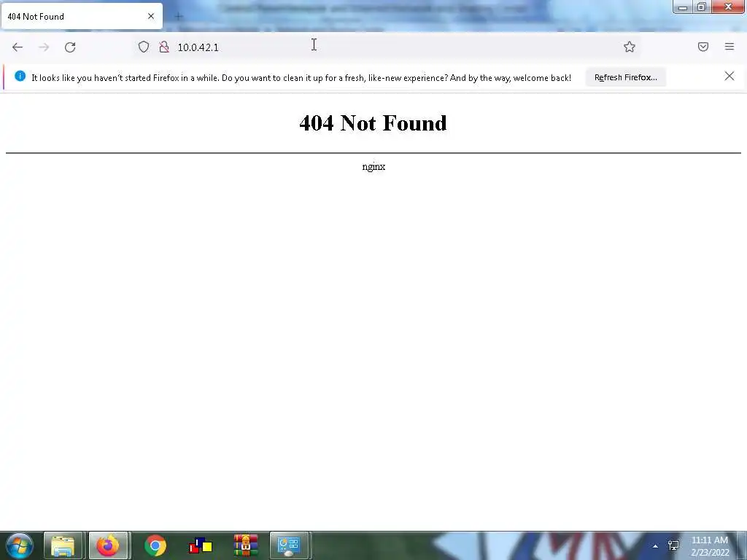The image size is (747, 560).
Task: Open the tracking protection shield icon
Action: pos(144,47)
